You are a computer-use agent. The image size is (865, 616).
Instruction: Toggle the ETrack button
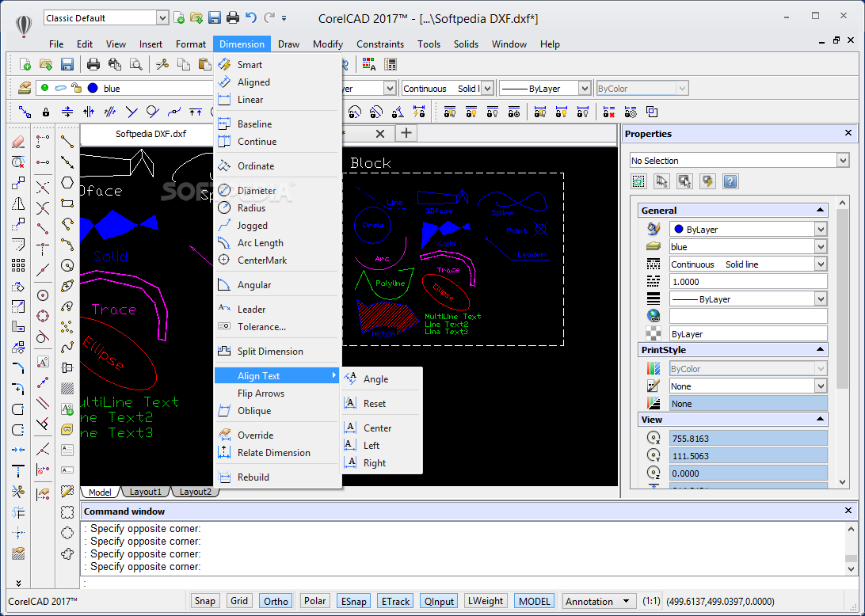[395, 601]
